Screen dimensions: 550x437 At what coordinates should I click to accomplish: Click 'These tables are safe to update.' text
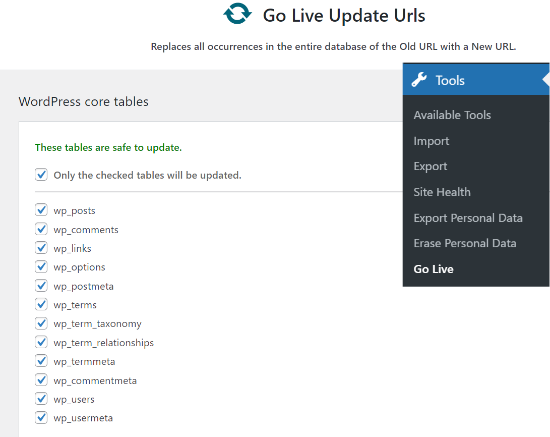coord(108,148)
